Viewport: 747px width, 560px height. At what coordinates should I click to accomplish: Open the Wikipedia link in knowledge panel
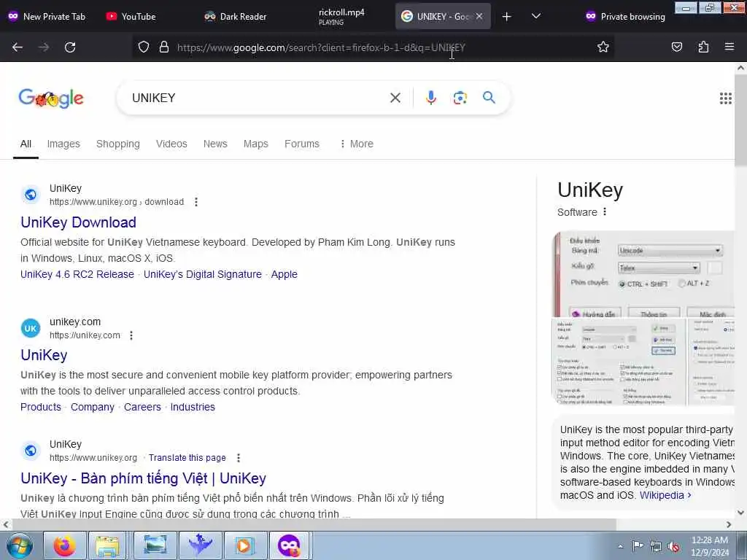pos(665,495)
